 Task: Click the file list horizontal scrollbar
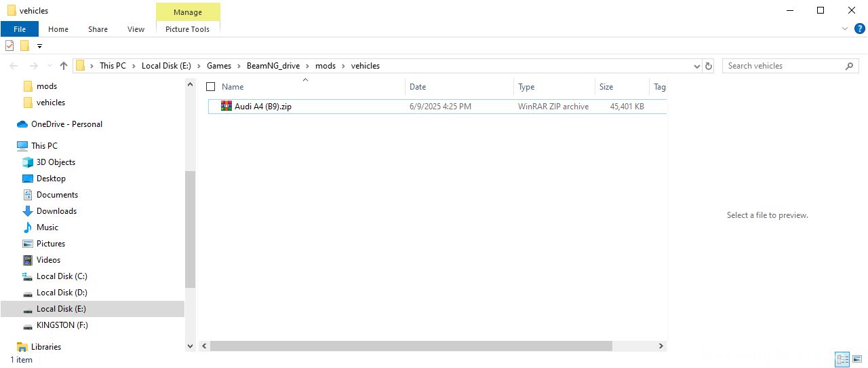click(x=411, y=346)
